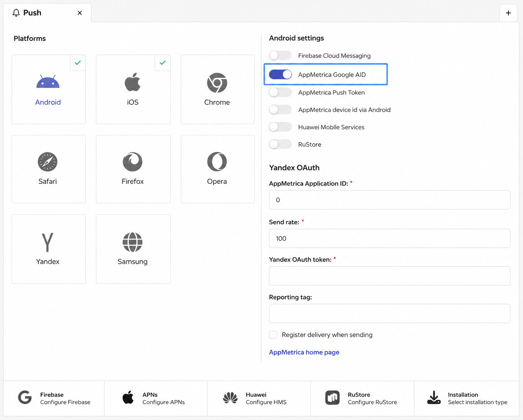Select the Samsung globe icon

pyautogui.click(x=133, y=242)
